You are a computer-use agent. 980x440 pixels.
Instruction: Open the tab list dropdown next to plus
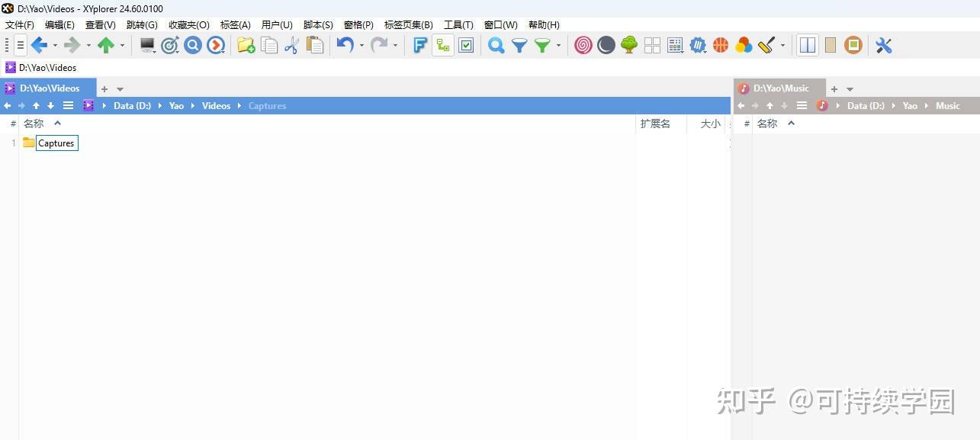pos(120,88)
